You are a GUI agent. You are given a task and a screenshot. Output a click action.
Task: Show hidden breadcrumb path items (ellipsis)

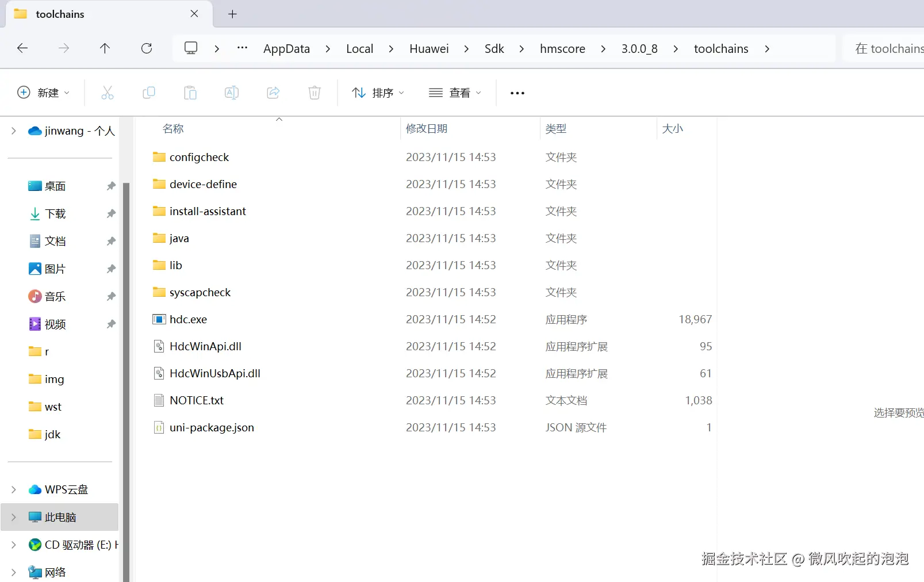243,48
